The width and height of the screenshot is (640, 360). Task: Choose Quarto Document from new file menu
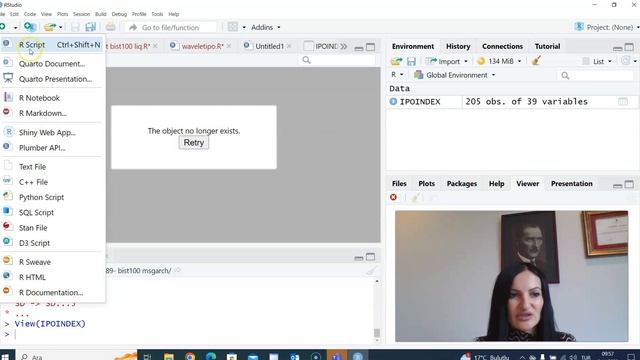point(51,63)
